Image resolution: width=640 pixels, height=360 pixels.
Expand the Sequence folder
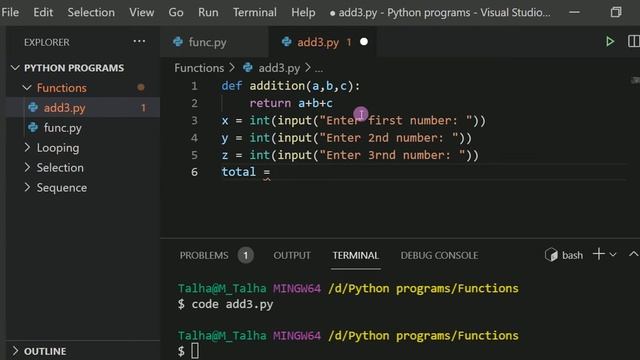coord(62,188)
